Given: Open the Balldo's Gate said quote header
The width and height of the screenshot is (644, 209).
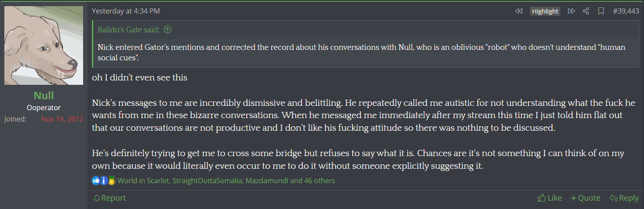Looking at the screenshot, I should point(128,30).
